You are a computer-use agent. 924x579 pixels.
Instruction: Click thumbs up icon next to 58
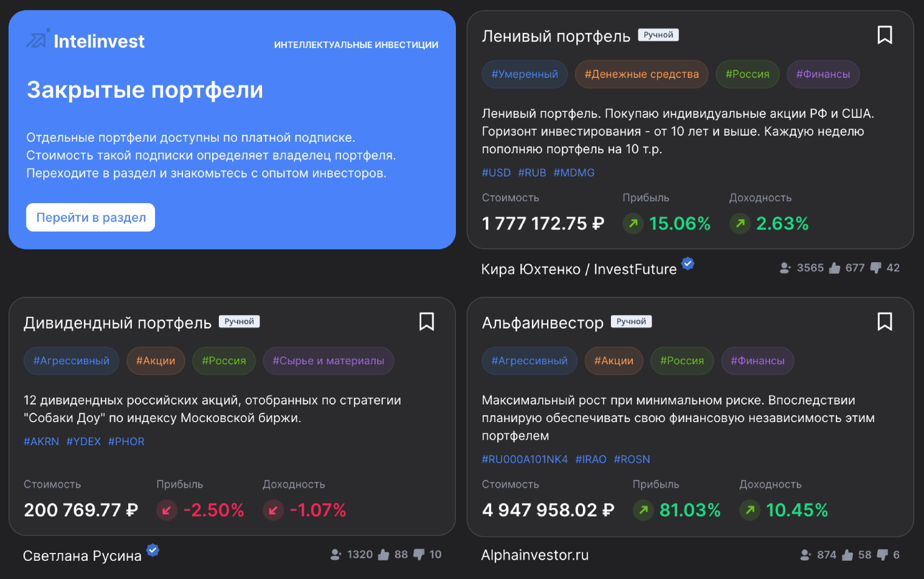point(847,555)
